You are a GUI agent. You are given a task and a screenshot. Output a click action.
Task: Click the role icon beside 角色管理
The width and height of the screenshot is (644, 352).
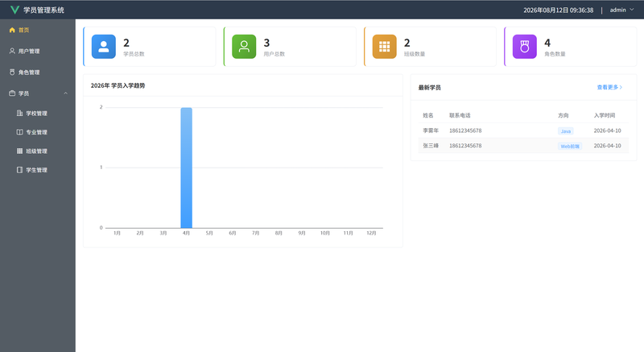[x=12, y=72]
